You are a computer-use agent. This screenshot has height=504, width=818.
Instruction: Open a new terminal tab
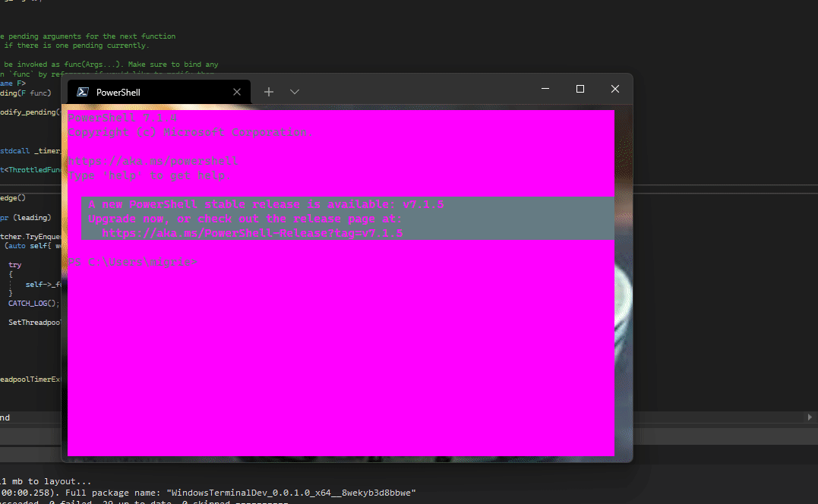pos(269,93)
